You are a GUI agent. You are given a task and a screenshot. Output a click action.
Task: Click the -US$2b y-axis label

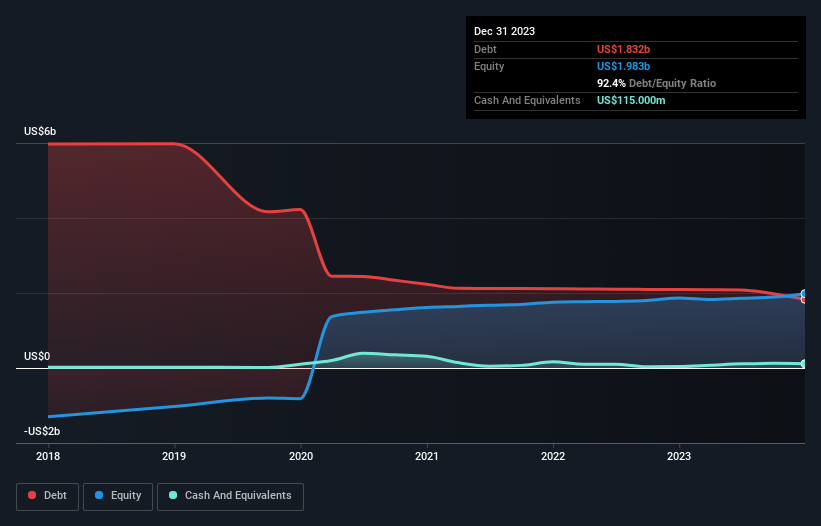tap(42, 431)
